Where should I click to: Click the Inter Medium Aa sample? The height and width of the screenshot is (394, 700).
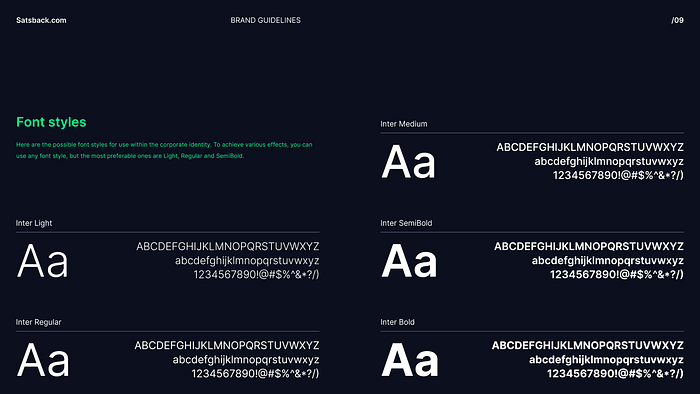tap(408, 162)
